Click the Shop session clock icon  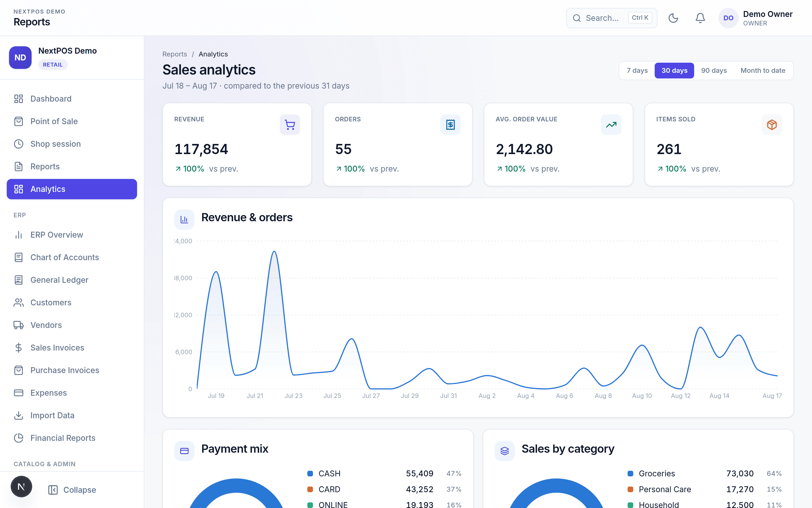[18, 144]
